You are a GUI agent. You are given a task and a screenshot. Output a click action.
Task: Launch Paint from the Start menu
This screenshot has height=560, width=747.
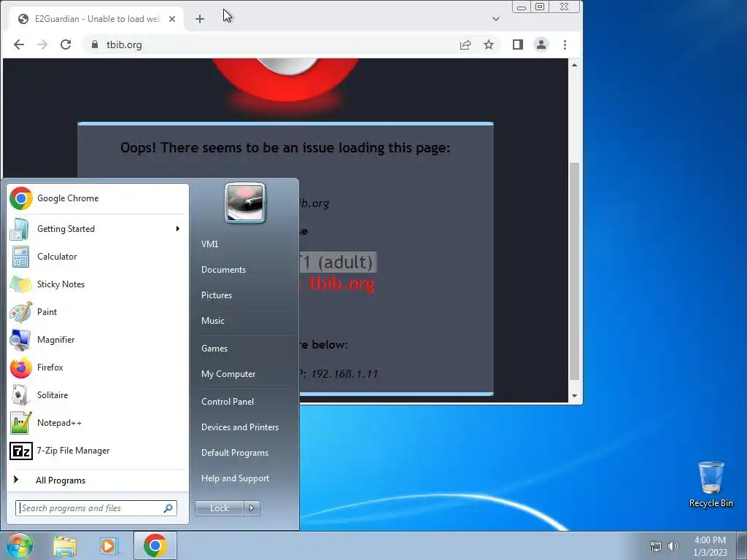98,312
